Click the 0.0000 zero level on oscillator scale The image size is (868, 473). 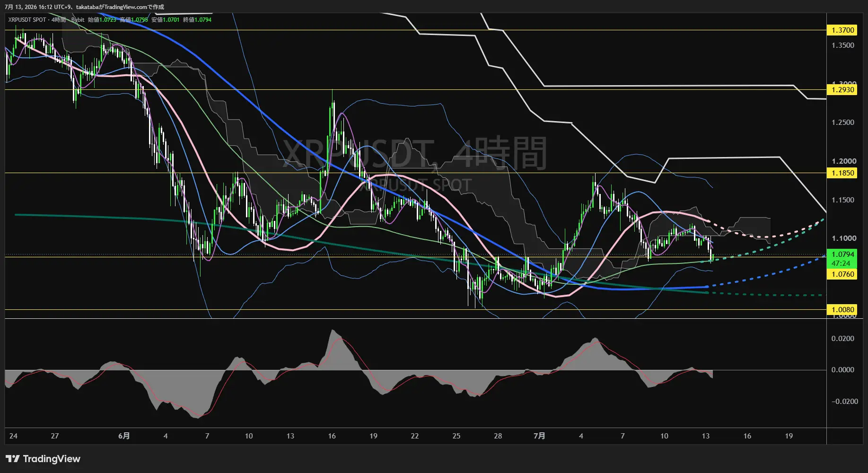[843, 370]
